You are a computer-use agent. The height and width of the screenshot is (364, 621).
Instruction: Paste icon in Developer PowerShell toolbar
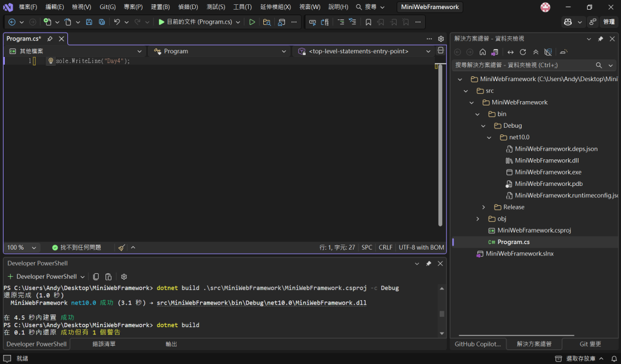pos(108,277)
